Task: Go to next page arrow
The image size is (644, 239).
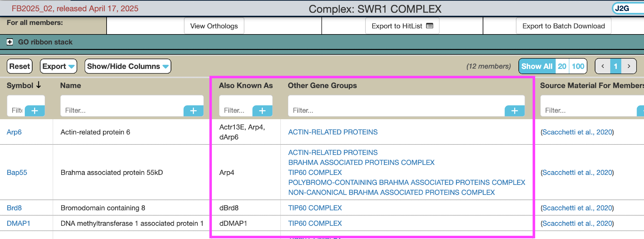Action: pos(629,66)
